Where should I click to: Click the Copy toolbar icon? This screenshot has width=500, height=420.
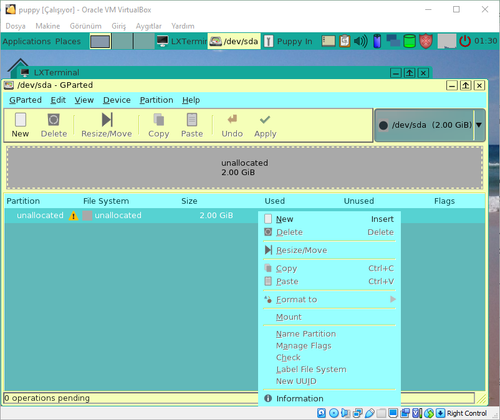click(x=159, y=120)
